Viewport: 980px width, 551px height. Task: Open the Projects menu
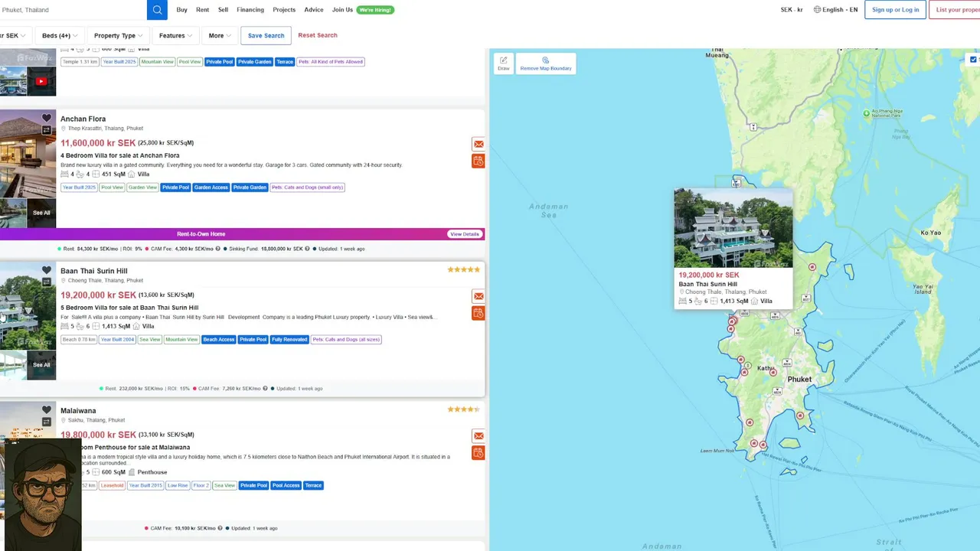[284, 10]
